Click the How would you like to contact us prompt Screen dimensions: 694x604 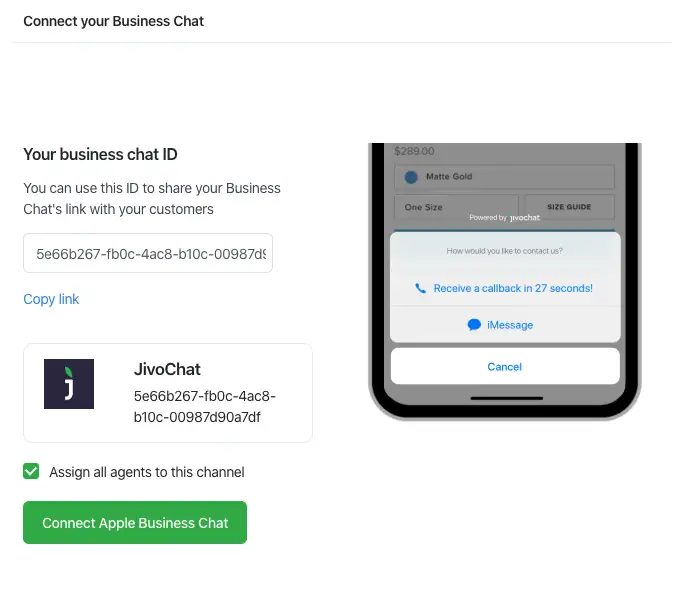pyautogui.click(x=504, y=250)
